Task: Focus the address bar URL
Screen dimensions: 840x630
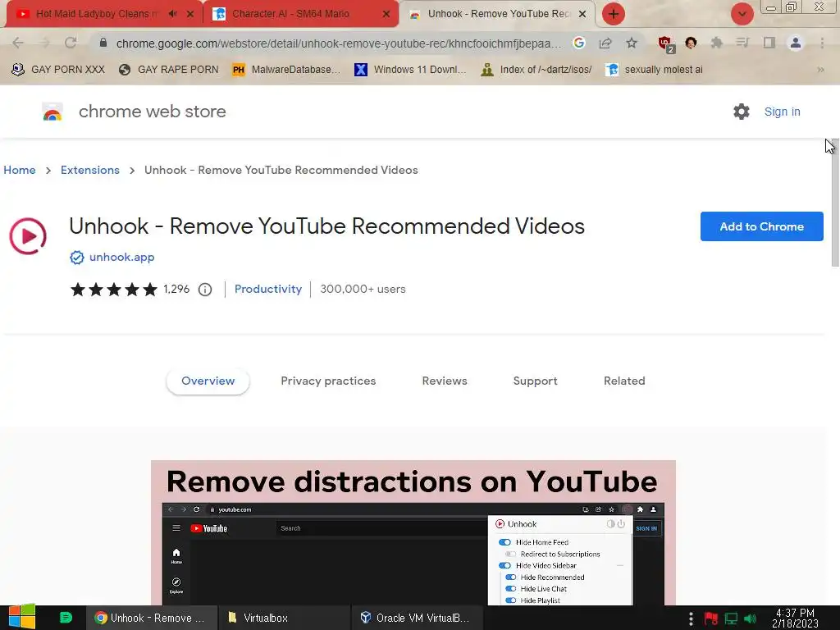Action: click(339, 43)
